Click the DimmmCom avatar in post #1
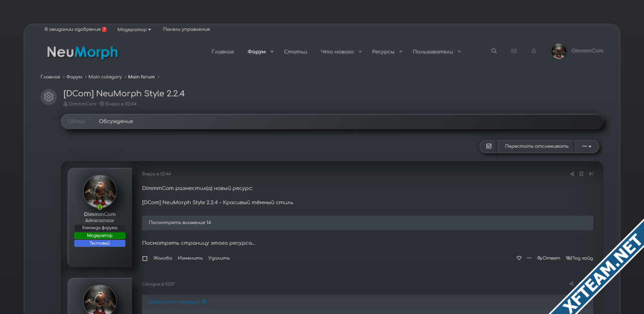 [x=100, y=191]
